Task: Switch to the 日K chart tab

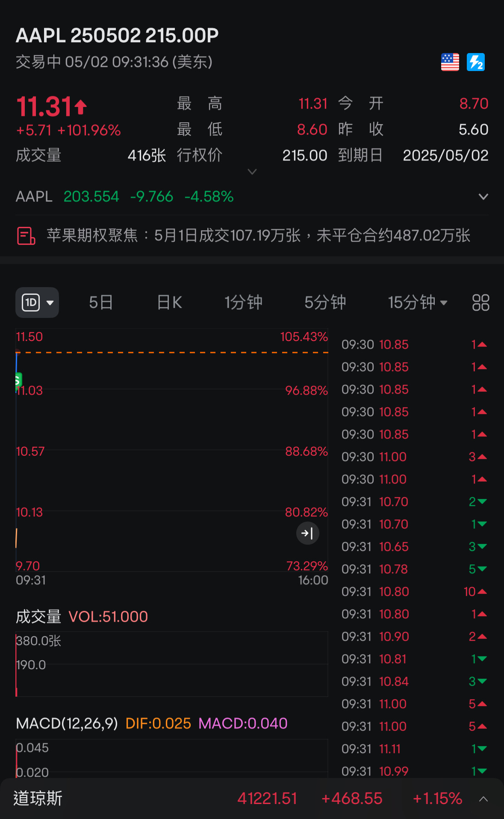Action: pyautogui.click(x=170, y=303)
